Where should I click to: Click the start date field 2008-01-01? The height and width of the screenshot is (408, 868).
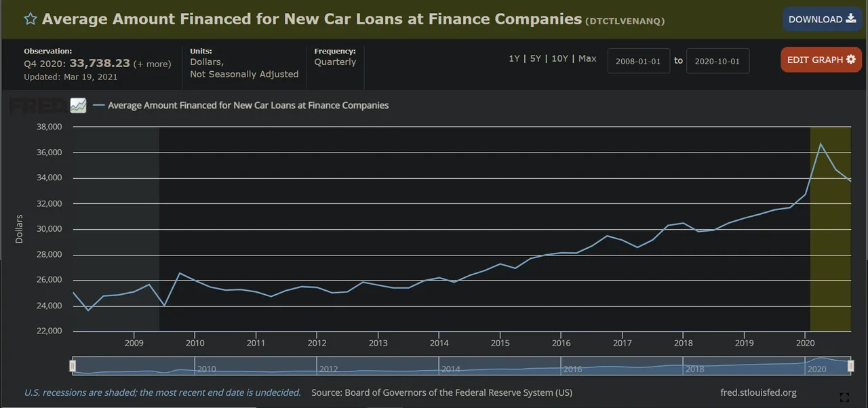pyautogui.click(x=639, y=61)
